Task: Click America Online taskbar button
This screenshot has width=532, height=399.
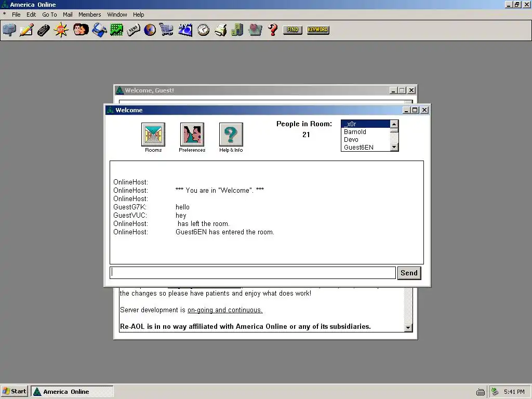Action: [72, 392]
